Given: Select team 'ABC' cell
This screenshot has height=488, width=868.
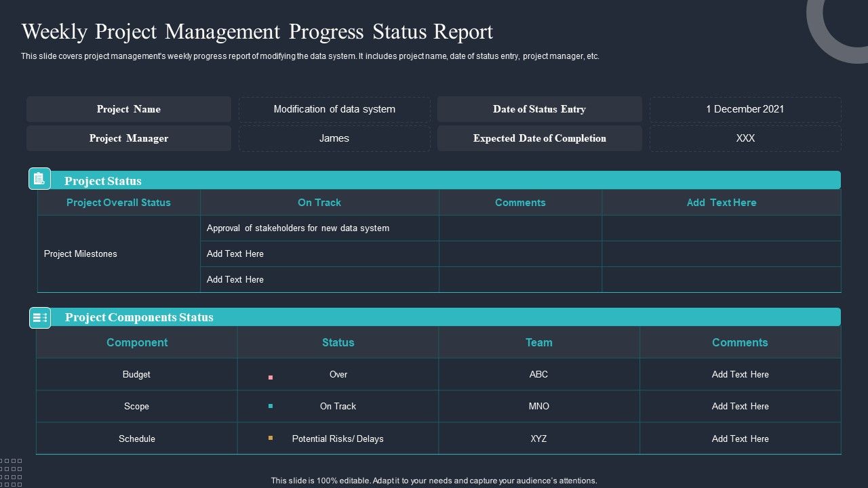Looking at the screenshot, I should [539, 374].
